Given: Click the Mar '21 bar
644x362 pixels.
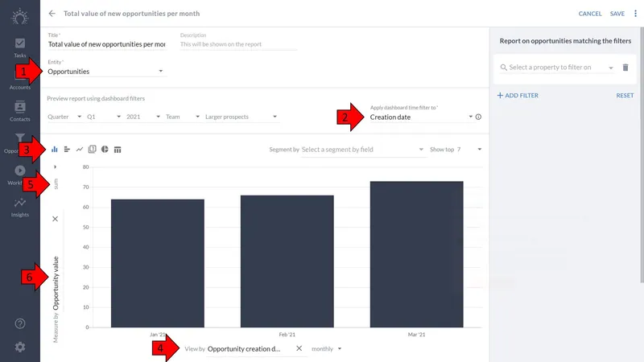Looking at the screenshot, I should [416, 254].
